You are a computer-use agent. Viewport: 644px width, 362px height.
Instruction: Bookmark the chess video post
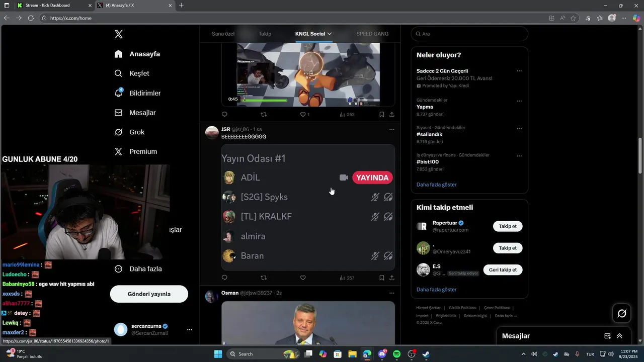[382, 115]
